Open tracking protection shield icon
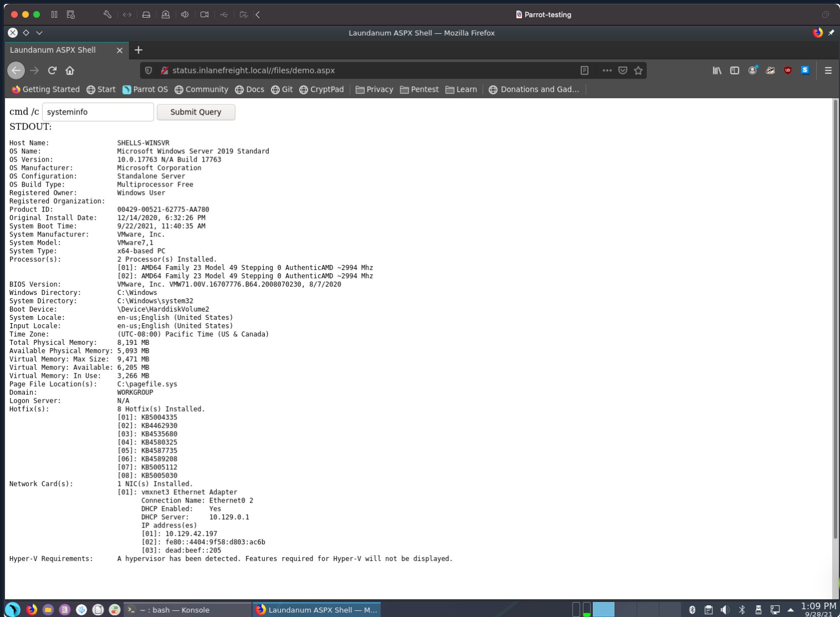 (x=148, y=71)
